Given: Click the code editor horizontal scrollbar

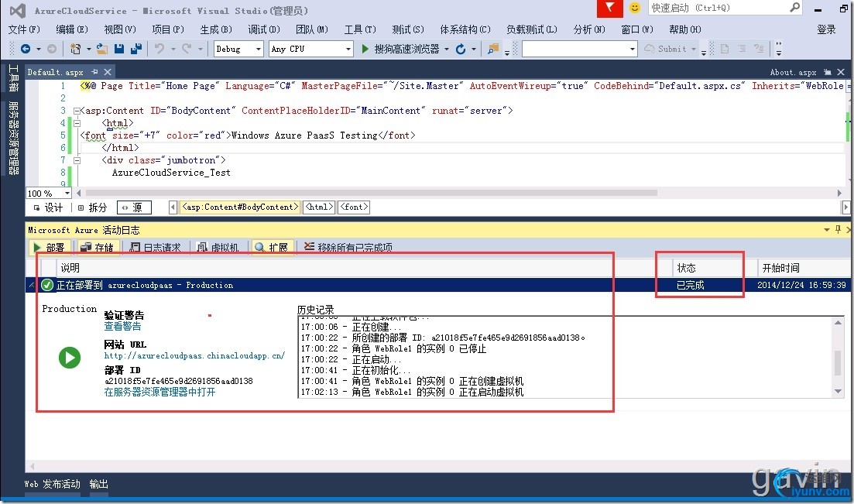Looking at the screenshot, I should 372,193.
